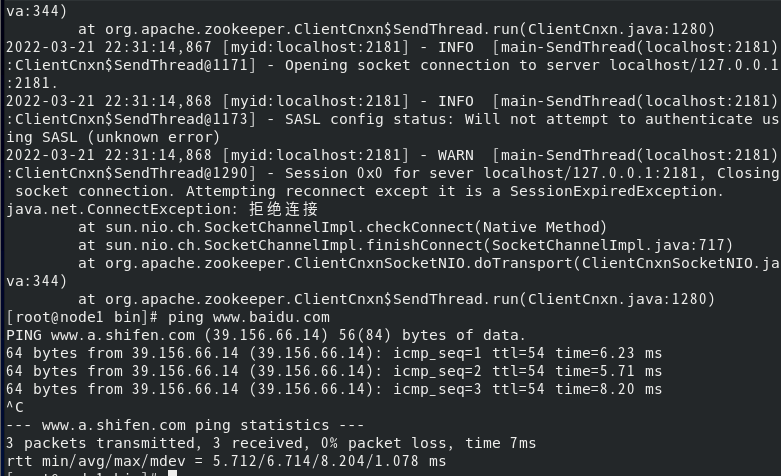Click the '[root@node1 bin]#' prompt before ping
Screen dimensions: 781x476
(x=82, y=317)
